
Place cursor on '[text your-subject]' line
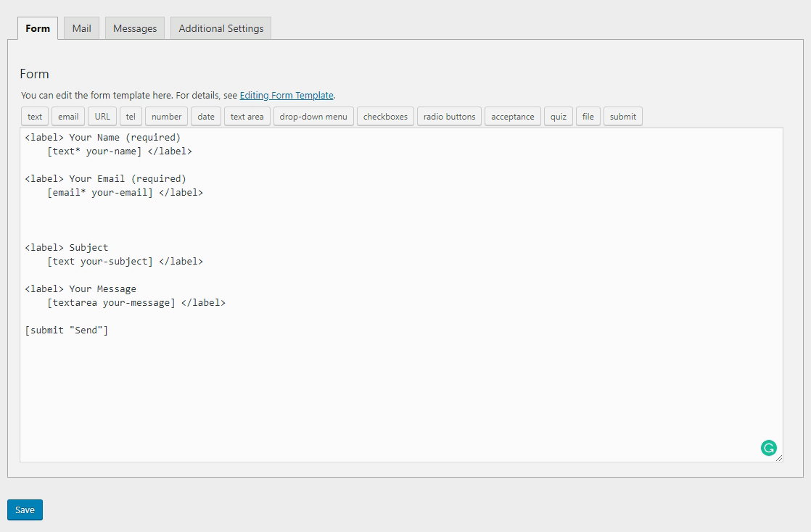[125, 261]
